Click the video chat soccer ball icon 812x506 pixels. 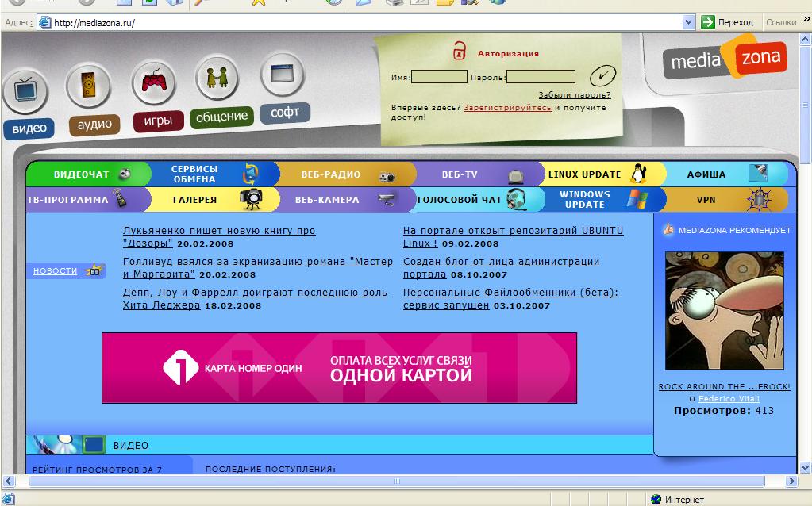tap(125, 174)
